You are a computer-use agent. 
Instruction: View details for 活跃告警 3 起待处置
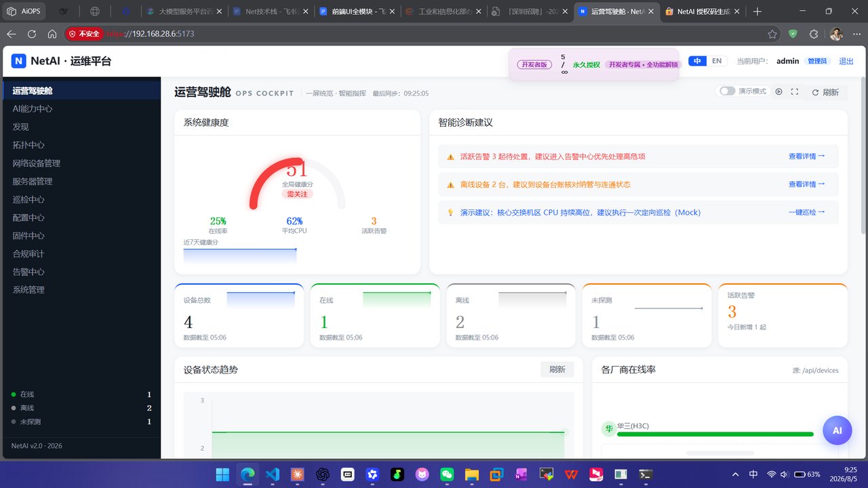click(806, 156)
